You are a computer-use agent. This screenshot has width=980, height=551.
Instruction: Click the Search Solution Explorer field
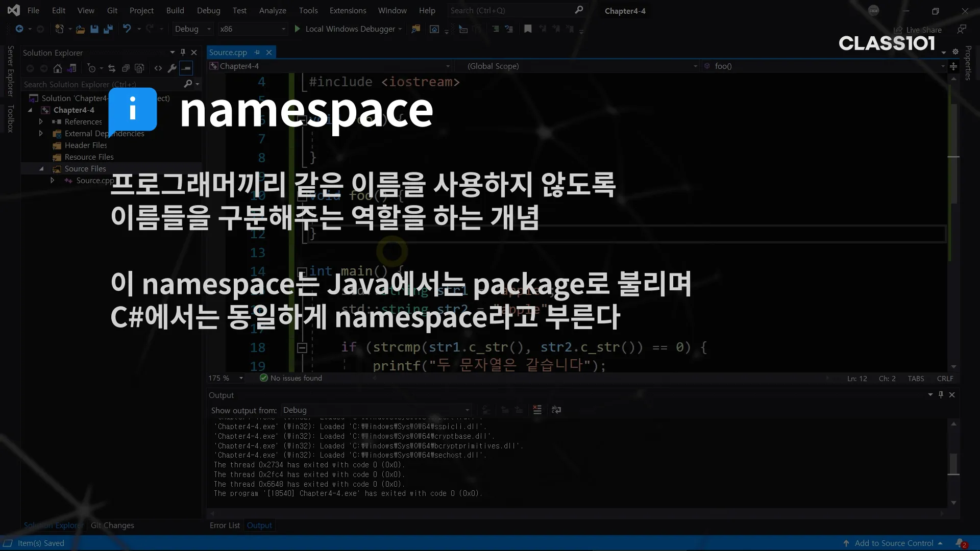pos(102,84)
